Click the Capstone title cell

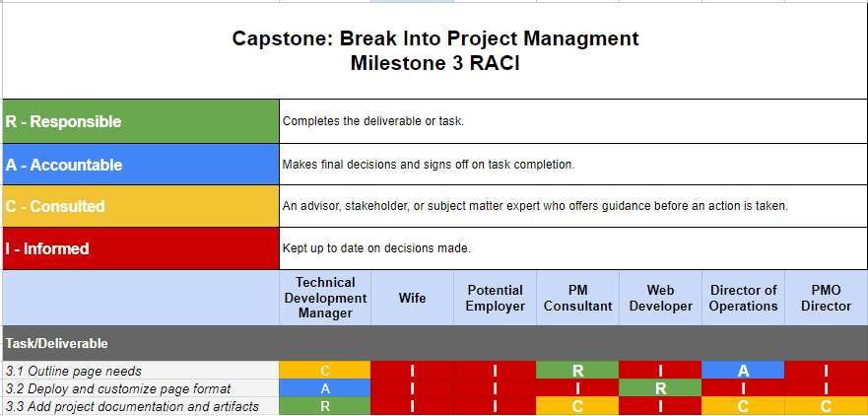[x=434, y=51]
